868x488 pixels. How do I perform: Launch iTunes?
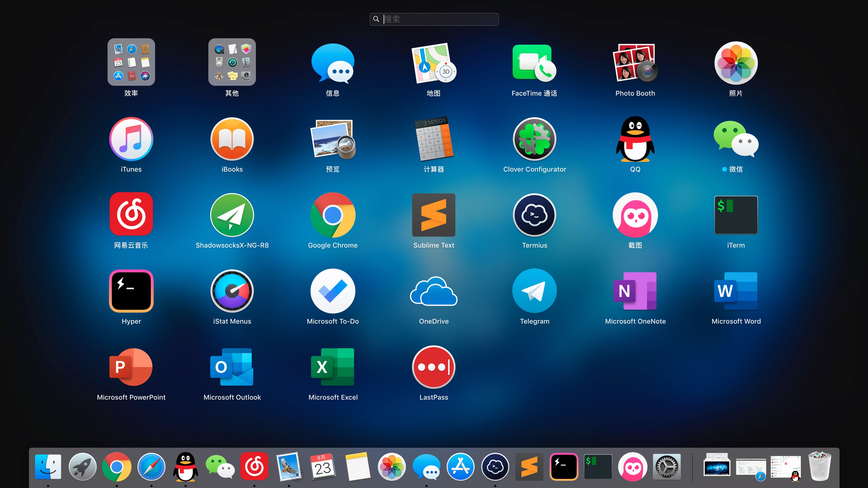(131, 139)
